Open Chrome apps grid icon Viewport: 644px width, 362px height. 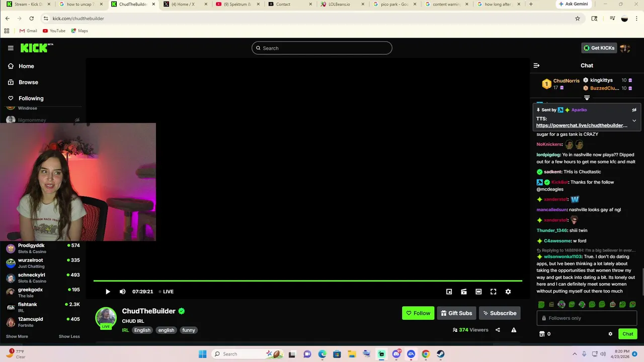[7, 31]
